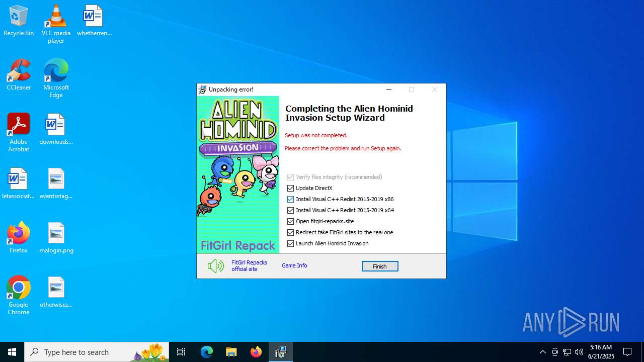Toggle the Update DirectX checkbox
Screen dimensions: 644x362
click(x=290, y=188)
